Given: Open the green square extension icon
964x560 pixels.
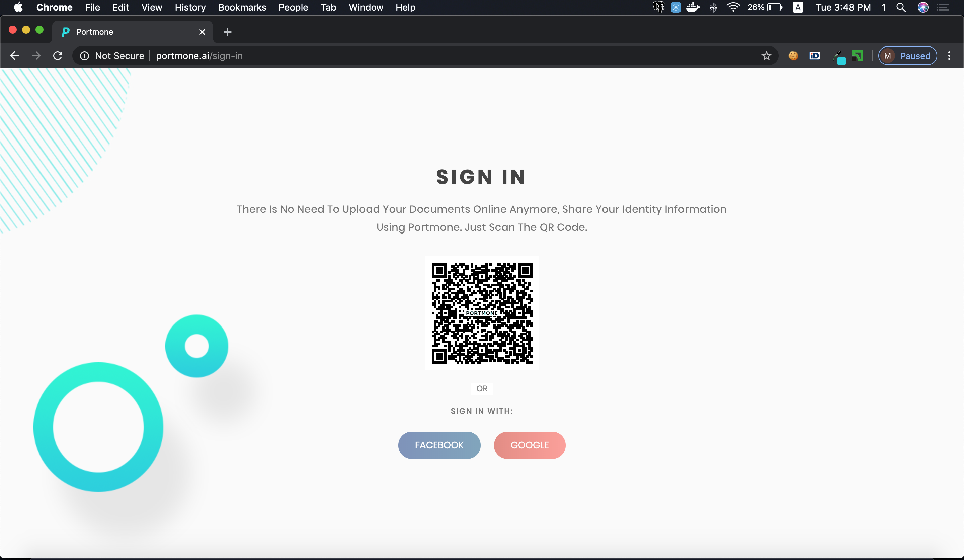Looking at the screenshot, I should click(x=858, y=56).
